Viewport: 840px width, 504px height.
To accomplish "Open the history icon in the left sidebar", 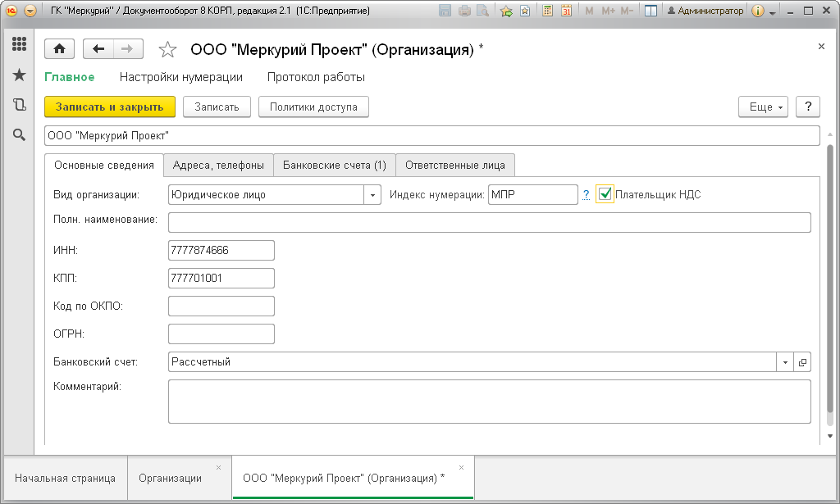I will click(x=20, y=105).
